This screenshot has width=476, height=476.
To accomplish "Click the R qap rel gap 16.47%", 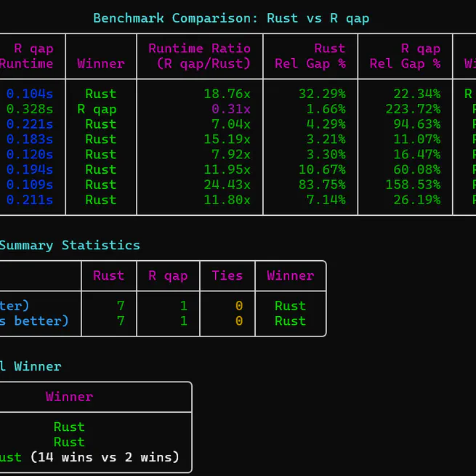I will tap(417, 155).
